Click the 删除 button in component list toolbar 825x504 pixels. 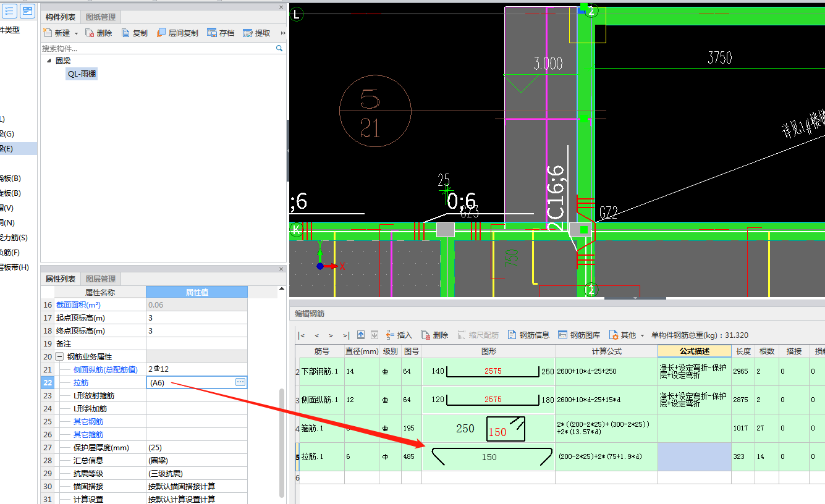[99, 33]
